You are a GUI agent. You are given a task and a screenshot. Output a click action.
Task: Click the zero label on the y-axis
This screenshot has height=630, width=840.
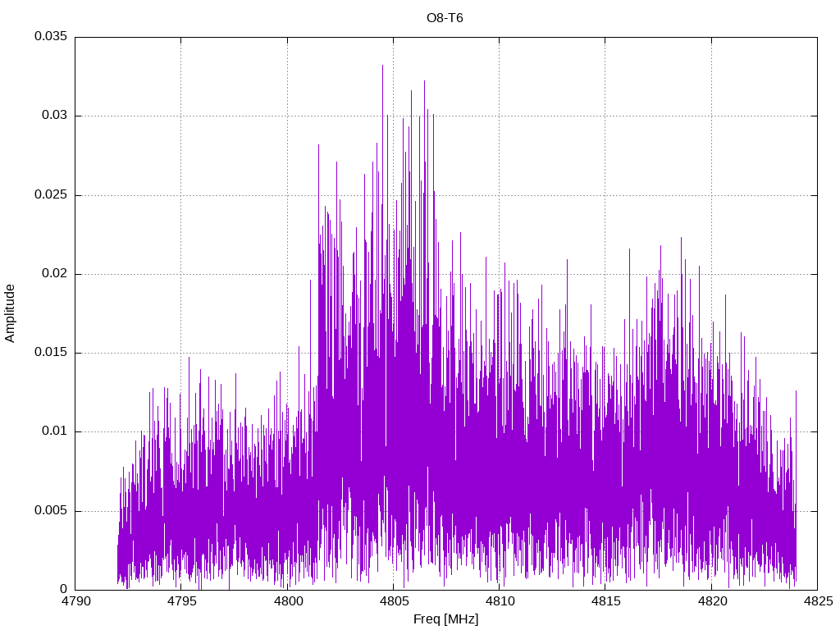(x=63, y=590)
